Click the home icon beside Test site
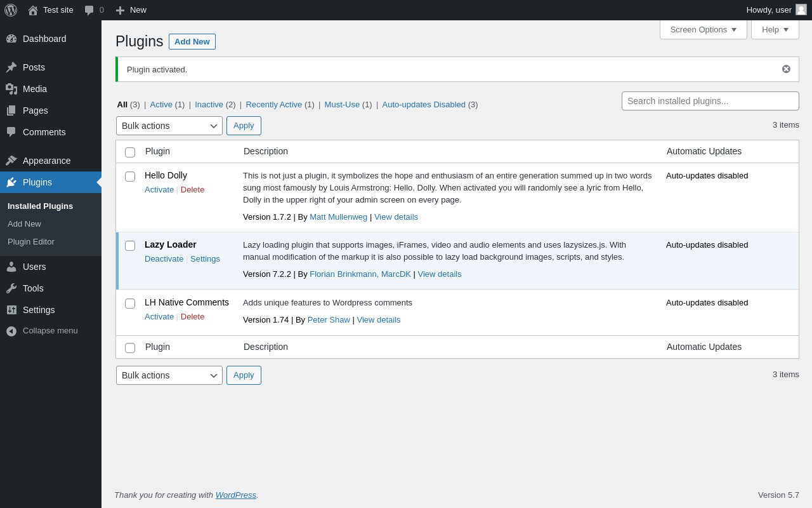The image size is (812, 508). click(x=33, y=10)
